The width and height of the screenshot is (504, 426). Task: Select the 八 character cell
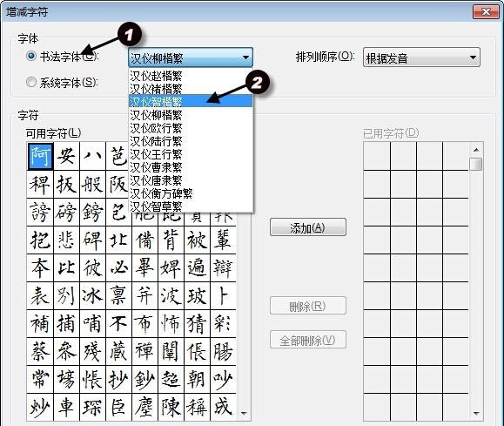point(92,156)
